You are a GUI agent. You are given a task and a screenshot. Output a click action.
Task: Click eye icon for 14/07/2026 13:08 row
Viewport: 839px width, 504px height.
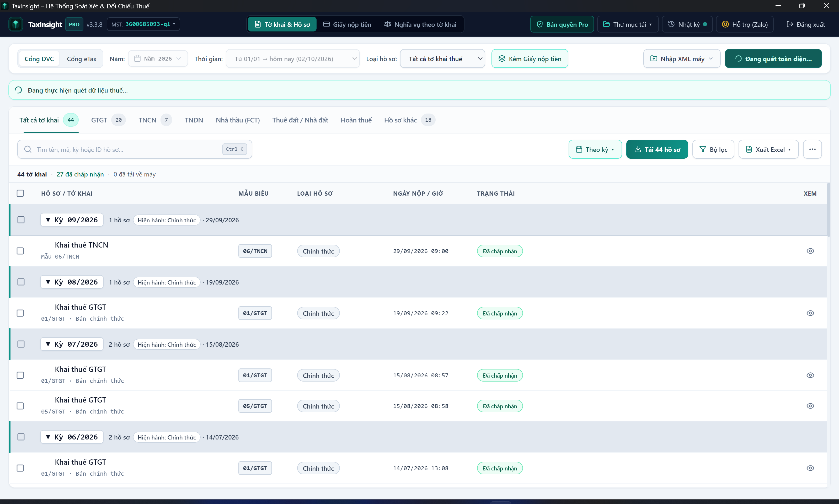pyautogui.click(x=810, y=468)
